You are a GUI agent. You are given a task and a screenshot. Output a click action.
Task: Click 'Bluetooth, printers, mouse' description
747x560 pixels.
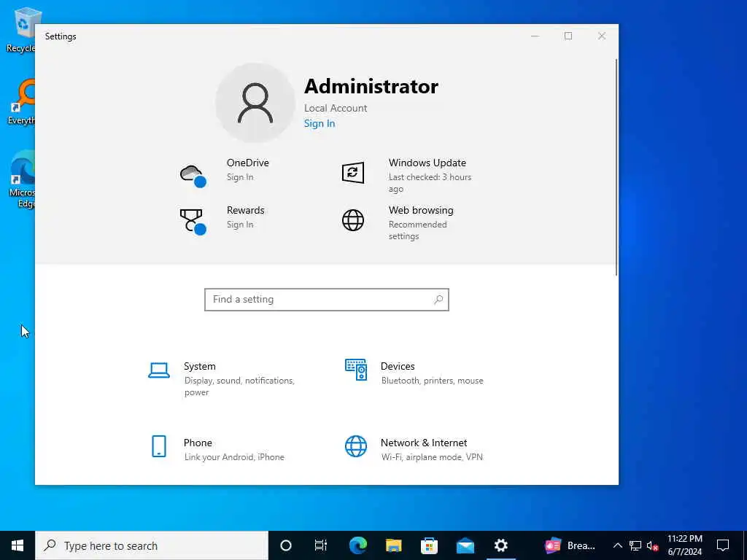(432, 381)
